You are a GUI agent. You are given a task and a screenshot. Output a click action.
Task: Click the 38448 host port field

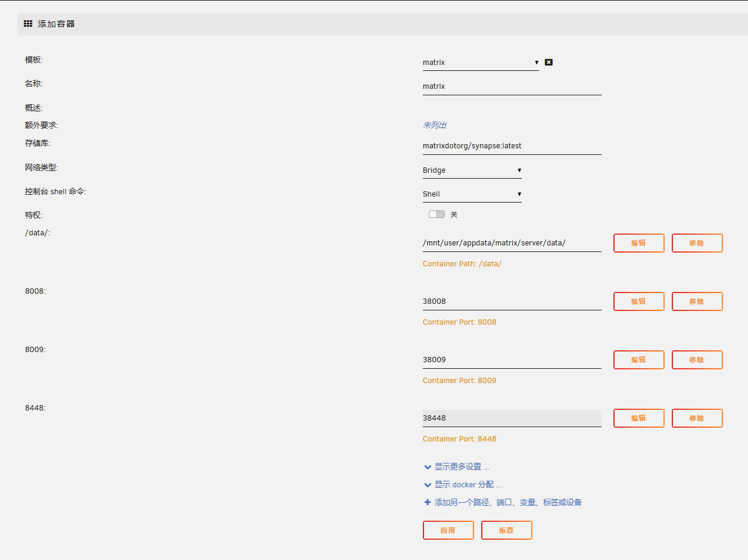512,418
